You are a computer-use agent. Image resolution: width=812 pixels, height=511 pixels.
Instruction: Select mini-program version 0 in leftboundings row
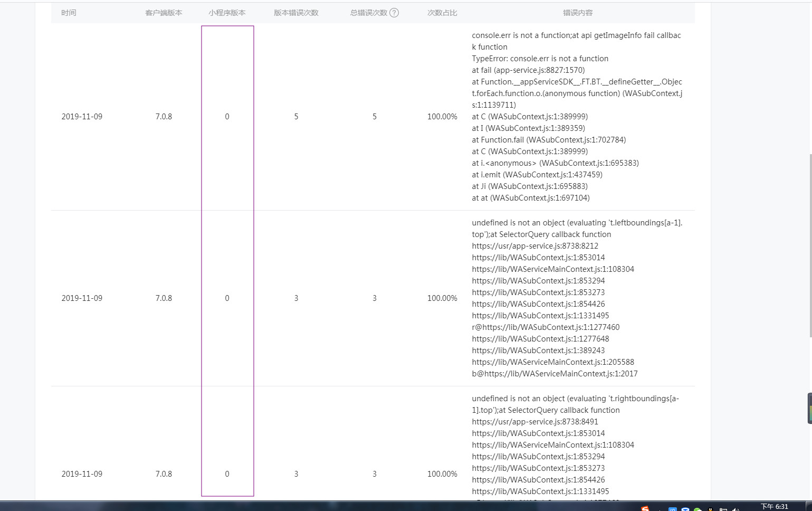(x=227, y=298)
